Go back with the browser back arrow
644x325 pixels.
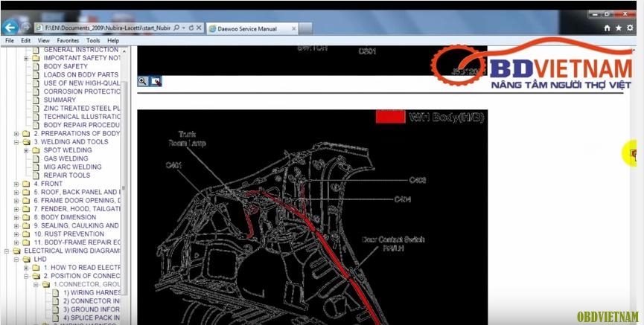(10, 28)
